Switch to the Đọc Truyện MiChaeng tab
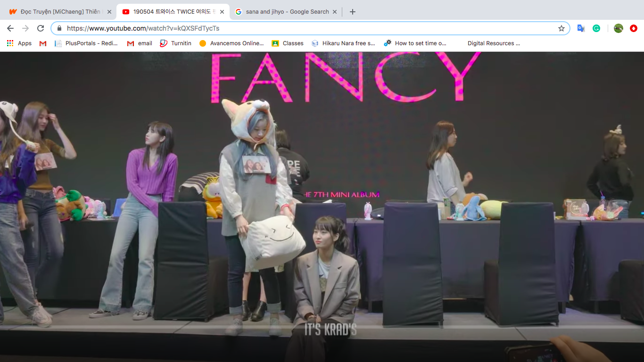Screen dimensions: 644x362 click(x=57, y=12)
